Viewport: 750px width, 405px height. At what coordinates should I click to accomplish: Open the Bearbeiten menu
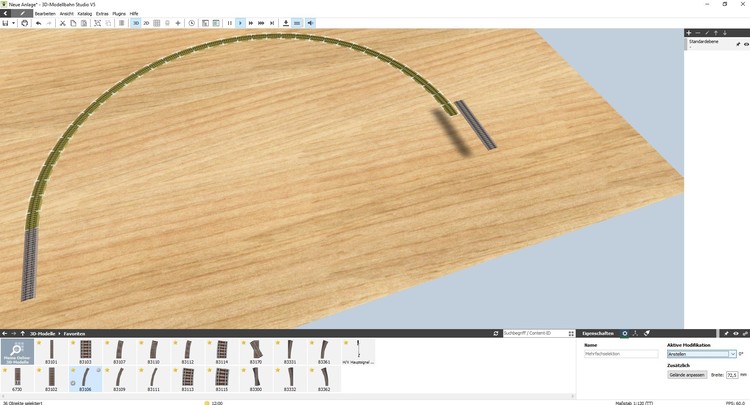[x=45, y=14]
